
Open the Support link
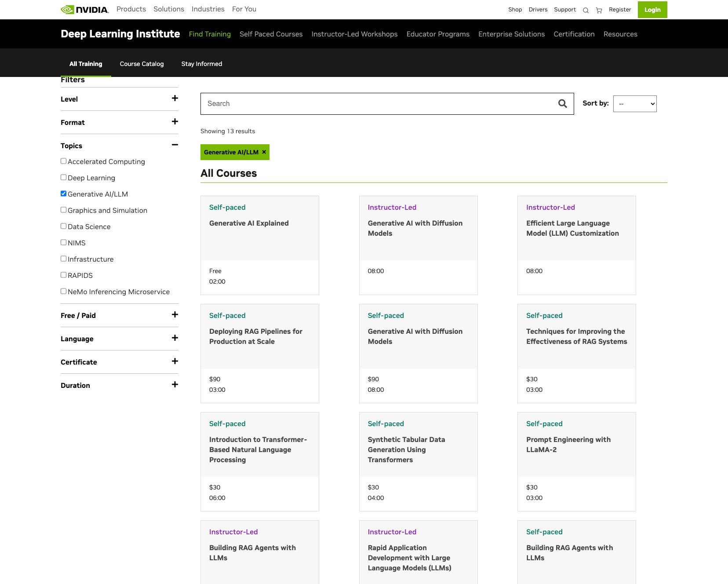[x=565, y=10]
